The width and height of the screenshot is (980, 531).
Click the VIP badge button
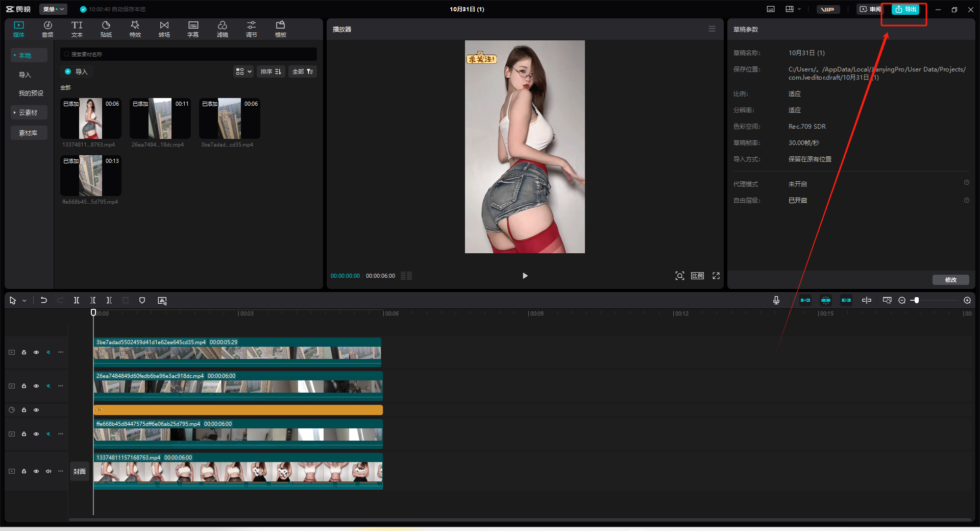point(827,9)
